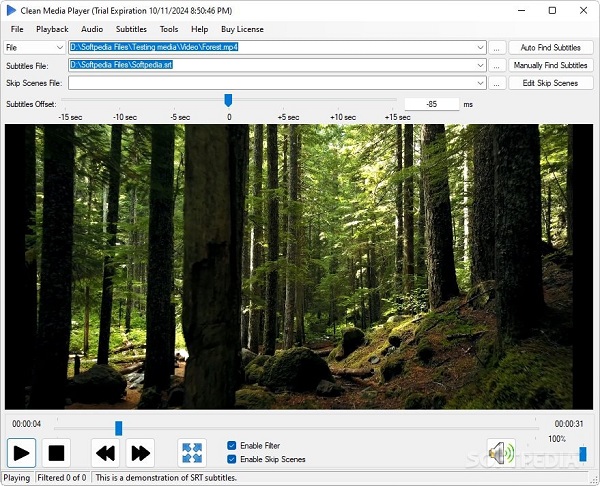Expand the video file path dropdown
This screenshot has height=486, width=600.
tap(480, 47)
